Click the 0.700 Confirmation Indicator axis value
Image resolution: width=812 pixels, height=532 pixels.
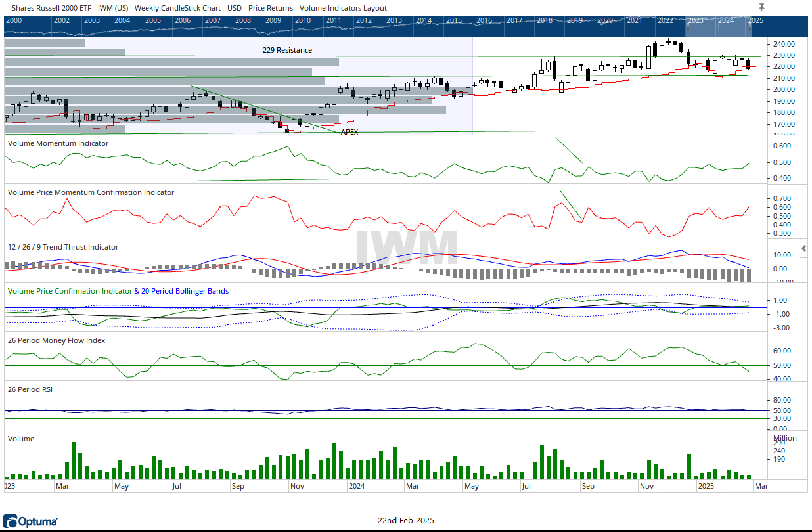pyautogui.click(x=782, y=198)
